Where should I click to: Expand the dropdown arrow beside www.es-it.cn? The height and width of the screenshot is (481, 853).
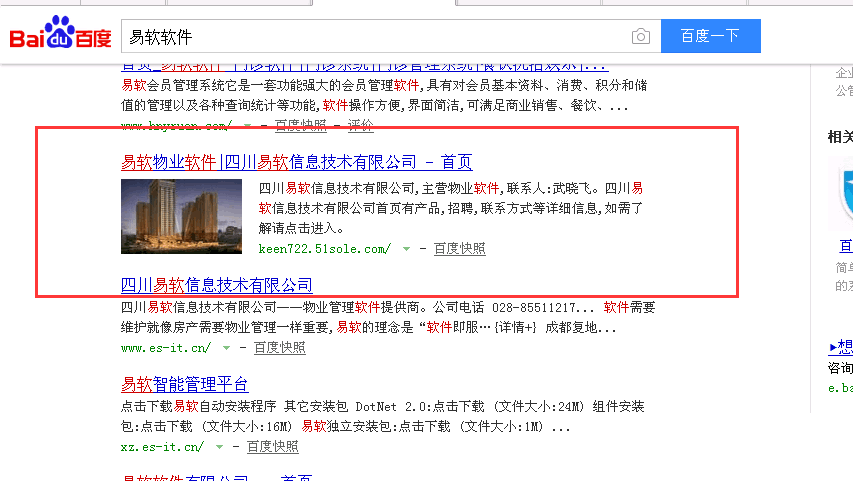click(x=226, y=348)
